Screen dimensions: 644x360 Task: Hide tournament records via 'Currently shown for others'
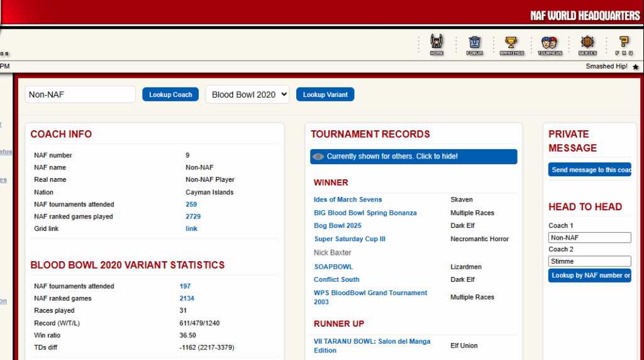[x=414, y=157]
